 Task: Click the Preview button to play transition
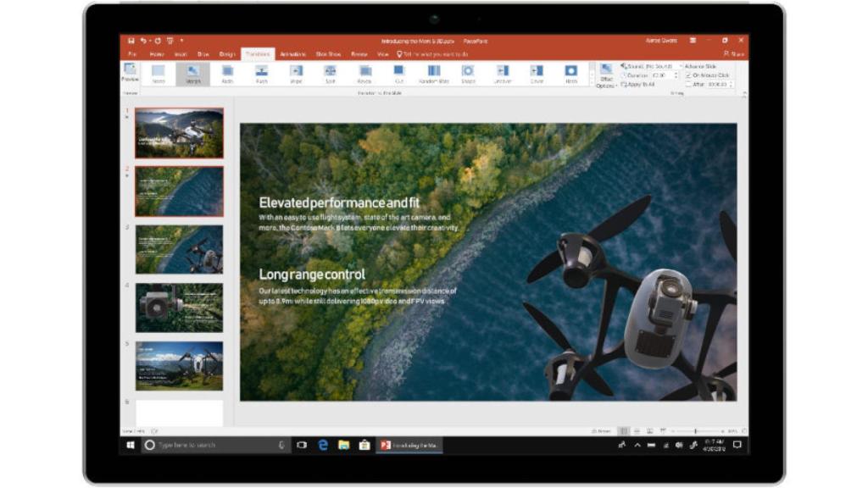coord(129,75)
